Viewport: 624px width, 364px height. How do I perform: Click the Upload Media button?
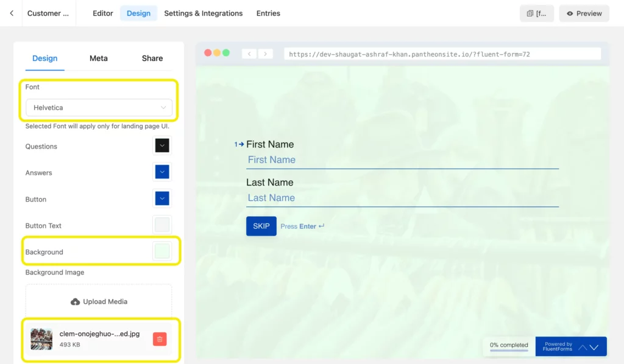pyautogui.click(x=99, y=302)
